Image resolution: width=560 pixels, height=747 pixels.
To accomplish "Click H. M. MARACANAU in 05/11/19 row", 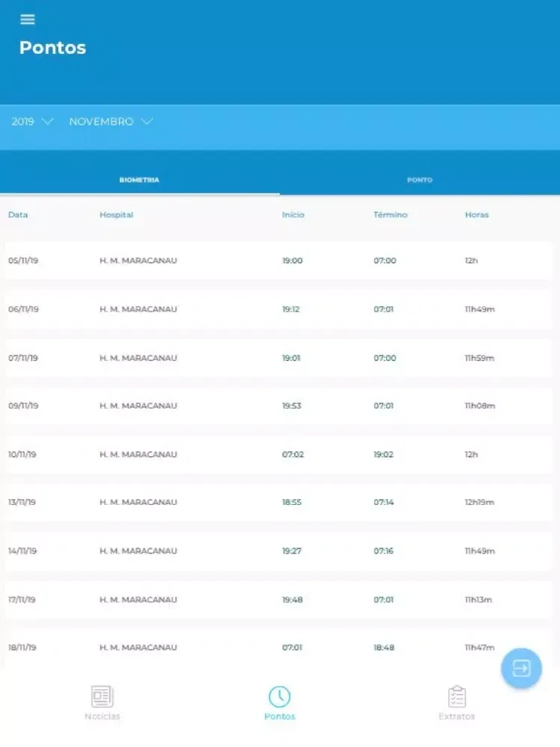I will [138, 261].
